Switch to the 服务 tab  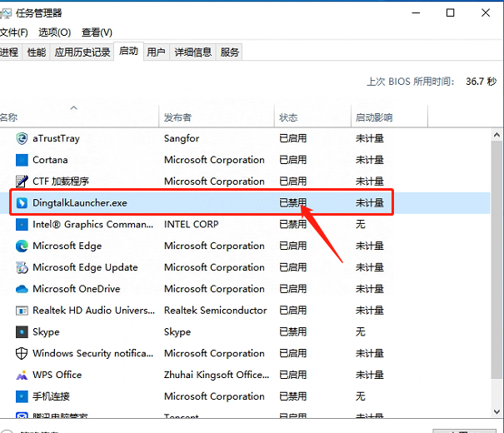[x=229, y=52]
